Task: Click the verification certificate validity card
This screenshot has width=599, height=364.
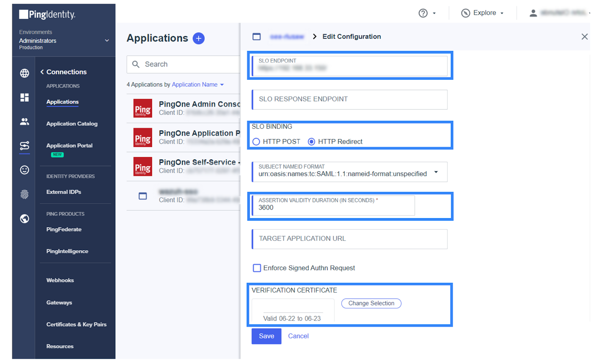Action: point(293,310)
